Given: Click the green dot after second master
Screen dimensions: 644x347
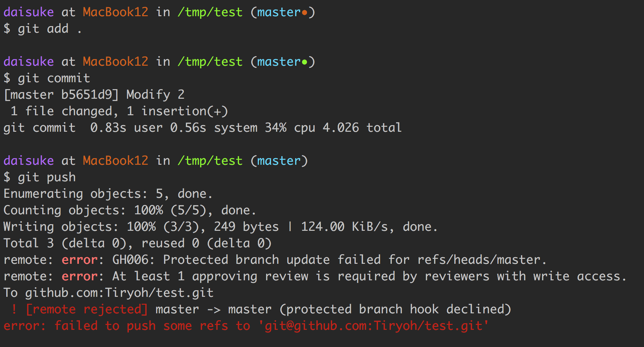Looking at the screenshot, I should tap(304, 62).
